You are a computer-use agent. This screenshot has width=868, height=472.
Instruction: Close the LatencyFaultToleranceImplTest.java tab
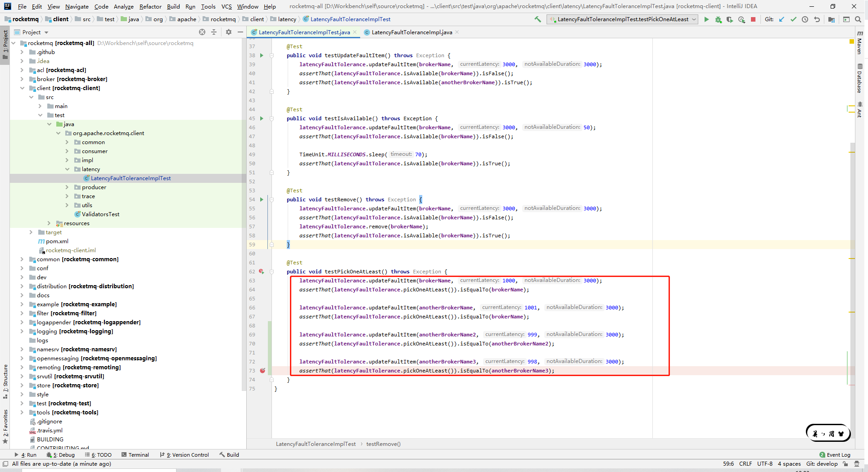tap(355, 32)
